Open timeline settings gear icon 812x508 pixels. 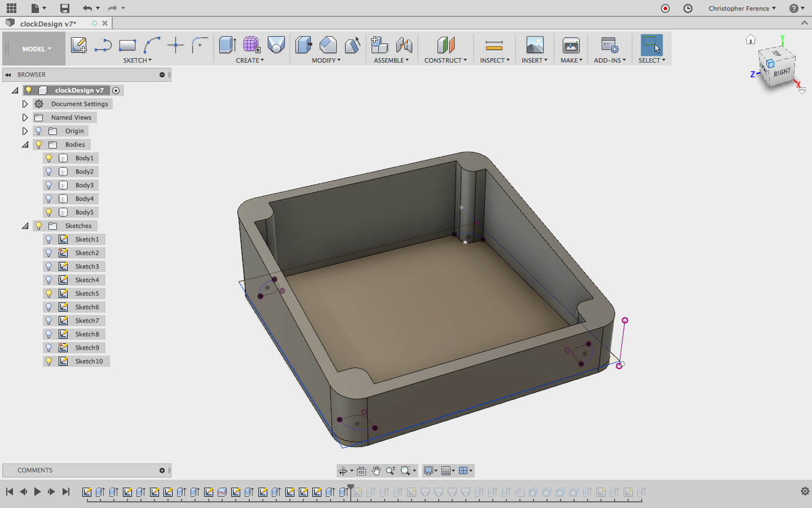[x=805, y=491]
